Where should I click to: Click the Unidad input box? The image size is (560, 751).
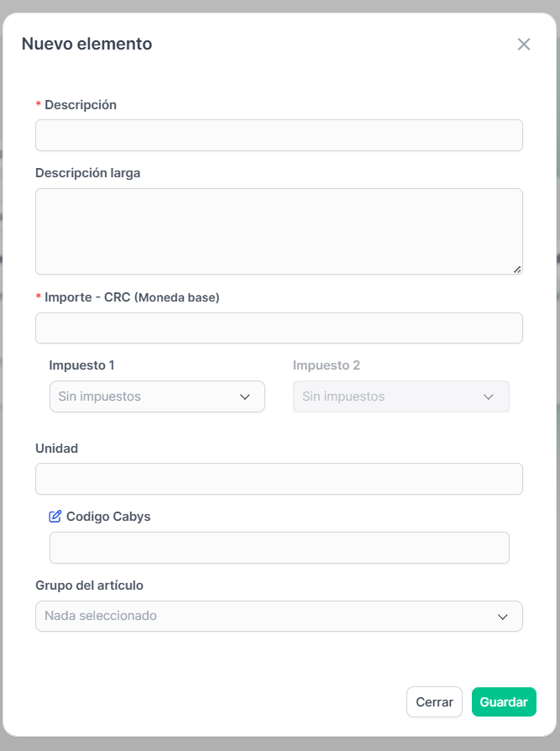point(279,479)
